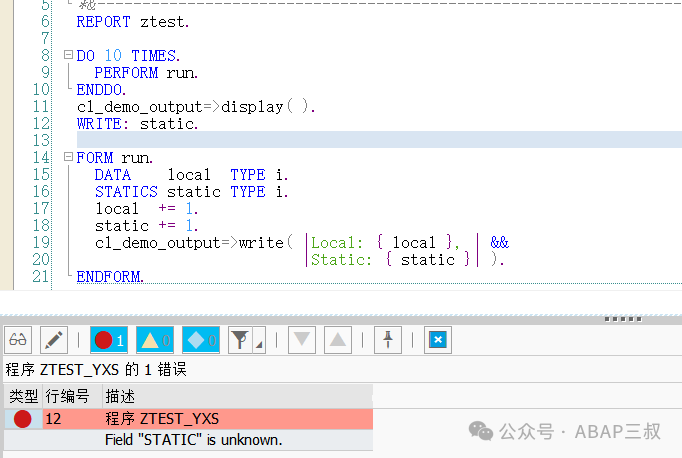Screen dimensions: 682x458
Task: Collapse the DO 10 TIMES block
Action: [68, 55]
